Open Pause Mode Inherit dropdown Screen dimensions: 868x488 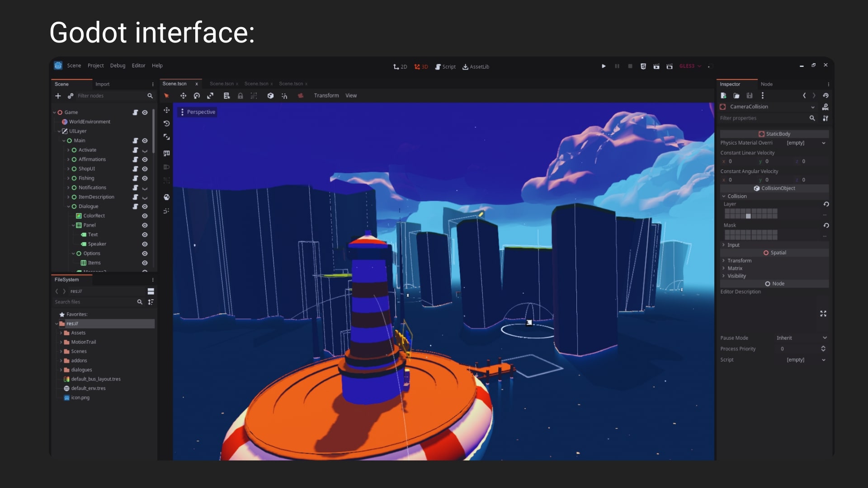pyautogui.click(x=801, y=338)
